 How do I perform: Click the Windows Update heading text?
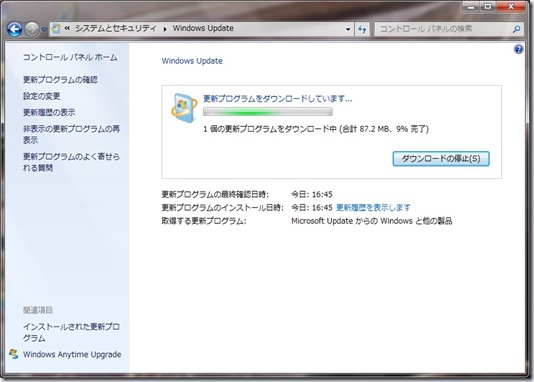click(x=192, y=61)
